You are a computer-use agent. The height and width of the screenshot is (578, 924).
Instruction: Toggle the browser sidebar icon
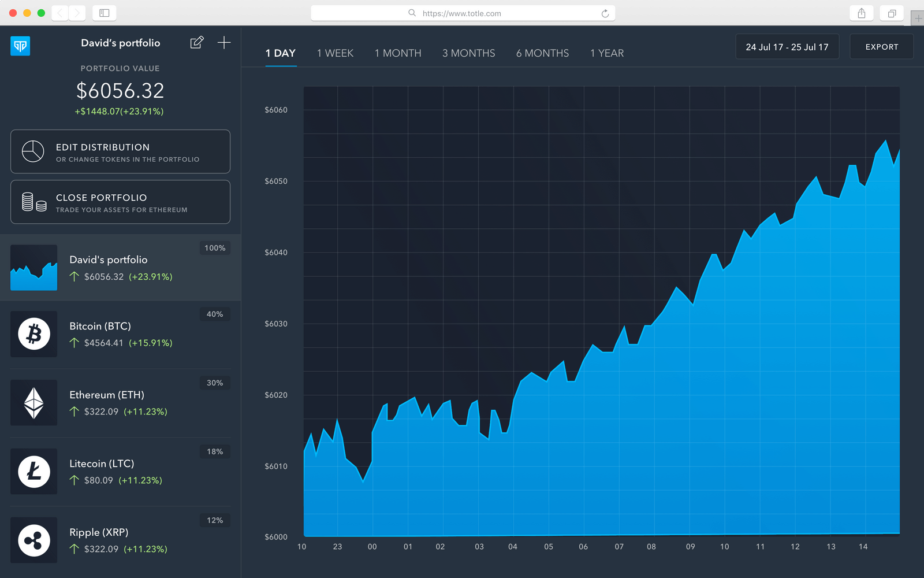coord(105,13)
